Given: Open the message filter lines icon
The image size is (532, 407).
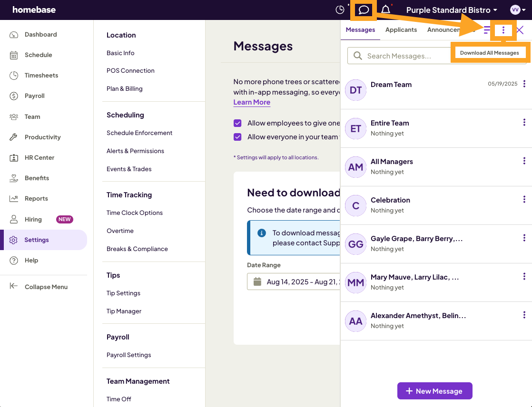Looking at the screenshot, I should tap(487, 30).
